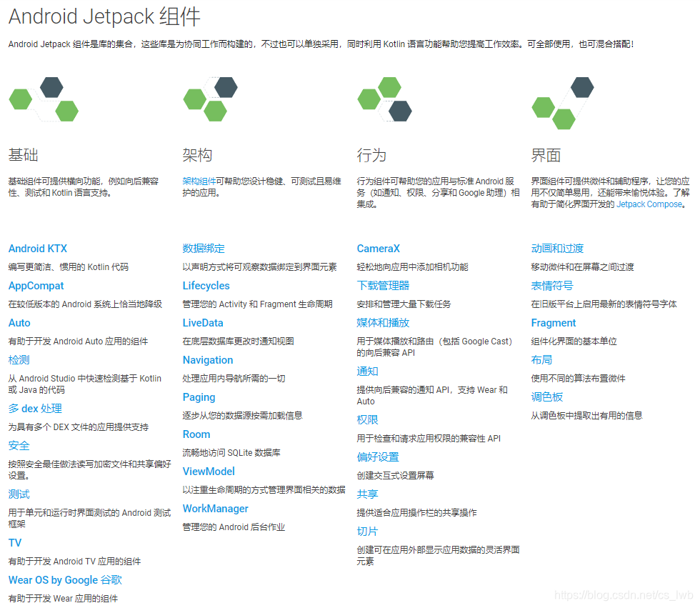
Task: Open the Lifecycles link
Action: coord(206,286)
